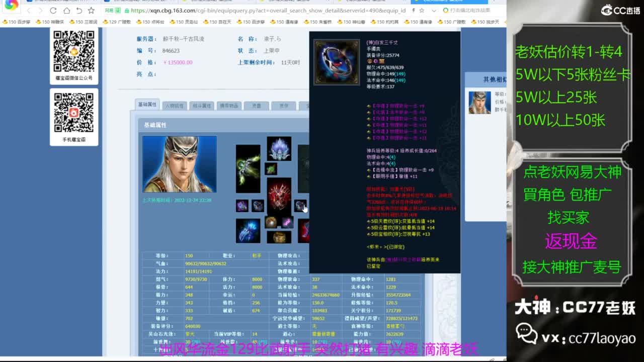
Task: Open the '150 神仙眷' bookmark
Action: [x=351, y=22]
